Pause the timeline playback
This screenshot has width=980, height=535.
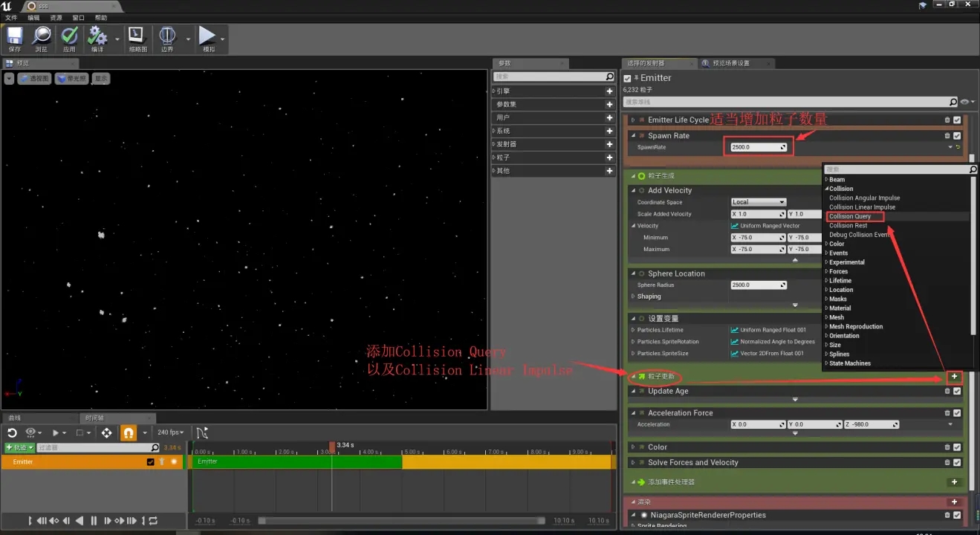click(94, 521)
